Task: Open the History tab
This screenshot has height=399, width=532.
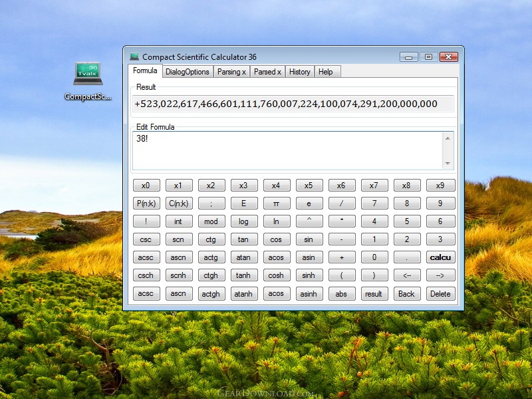Action: (299, 72)
